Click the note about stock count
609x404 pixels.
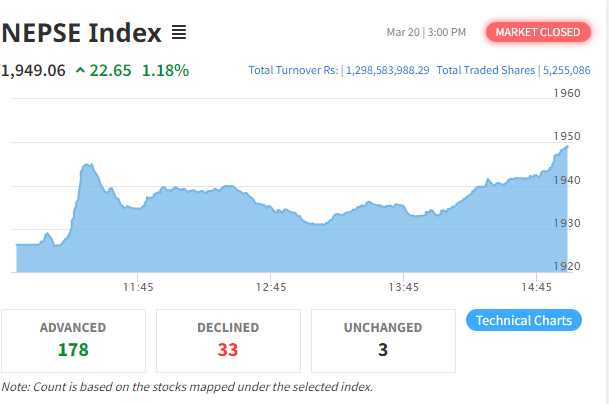[187, 386]
